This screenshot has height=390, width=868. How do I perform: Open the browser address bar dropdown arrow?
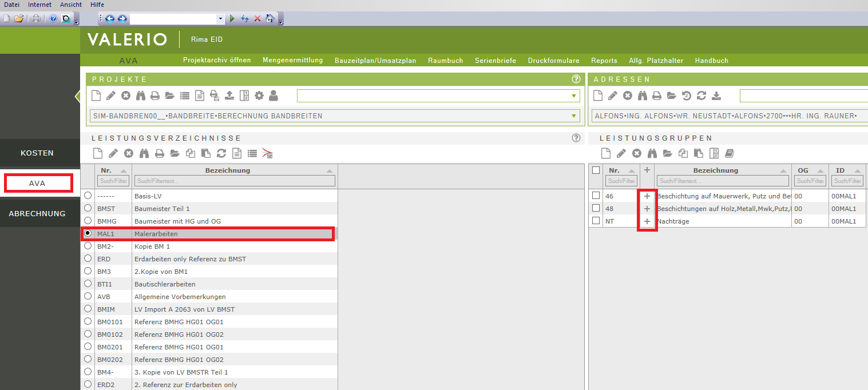click(221, 19)
